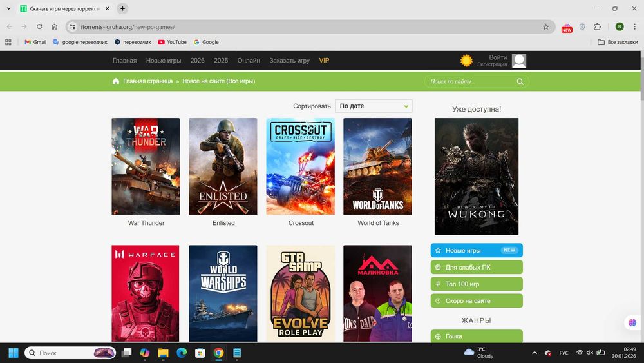Viewport: 644px width, 363px height.
Task: Click the Регистрация link
Action: (492, 64)
